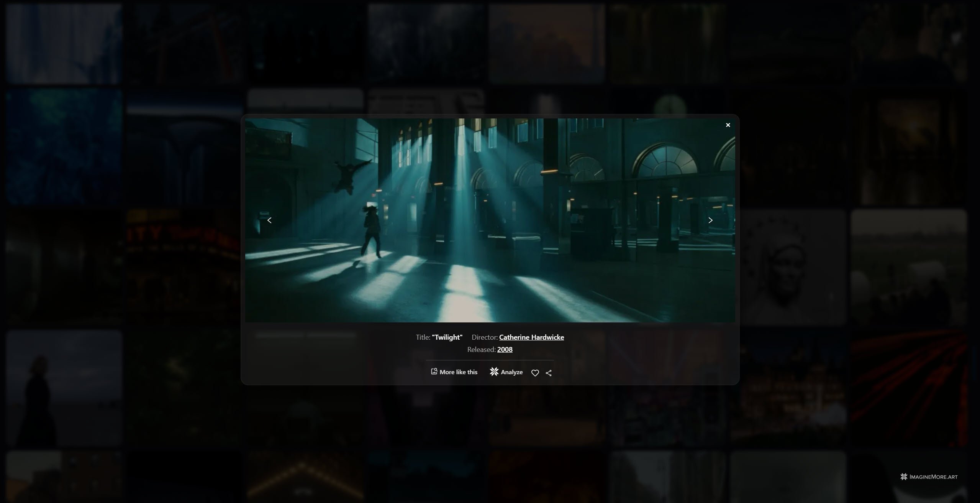The height and width of the screenshot is (503, 980).
Task: Select the dimmed woman silhouette thumbnail
Action: 64,388
